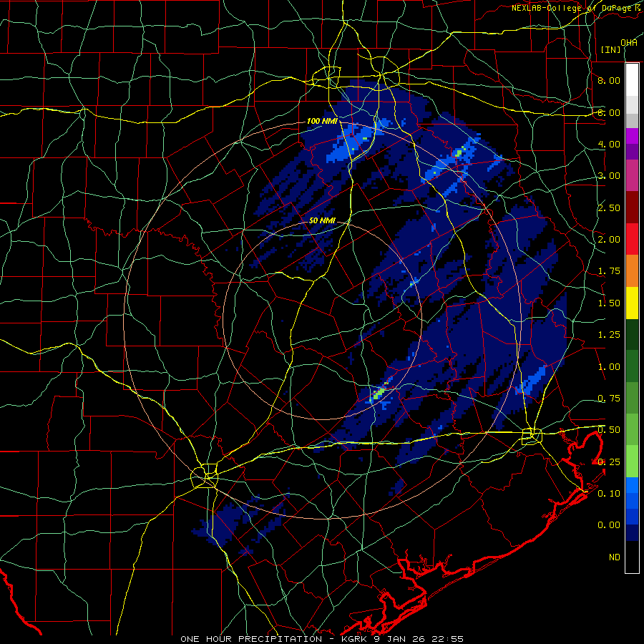
Task: Pick the dark red legend swatch
Action: [632, 208]
